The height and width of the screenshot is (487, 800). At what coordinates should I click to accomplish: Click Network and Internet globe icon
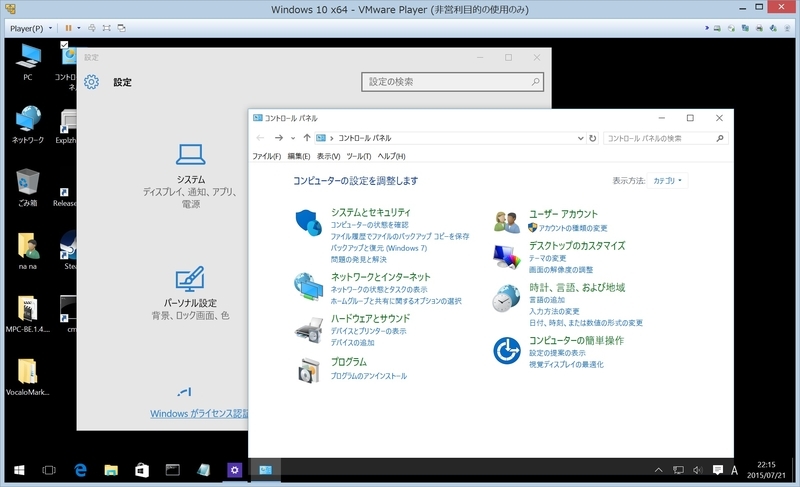308,287
